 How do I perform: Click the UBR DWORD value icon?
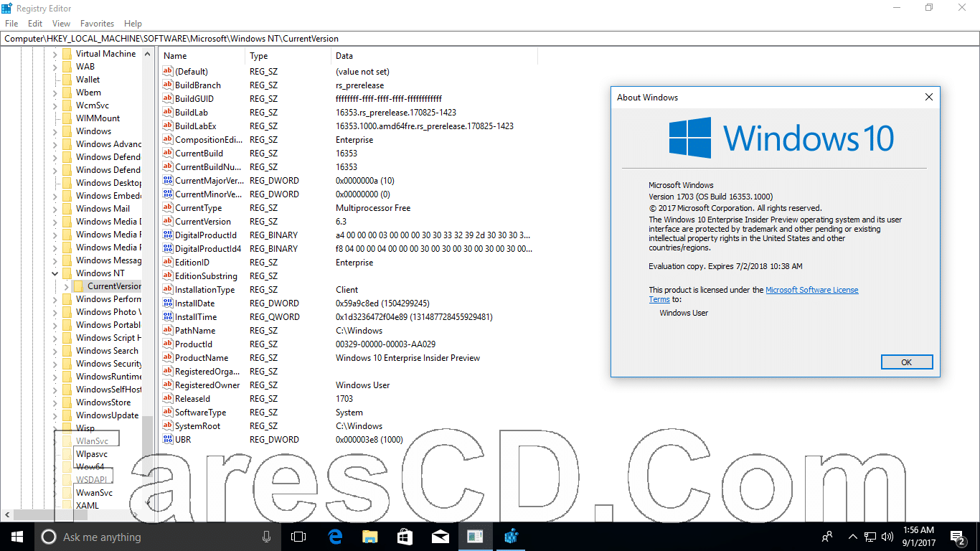coord(168,439)
